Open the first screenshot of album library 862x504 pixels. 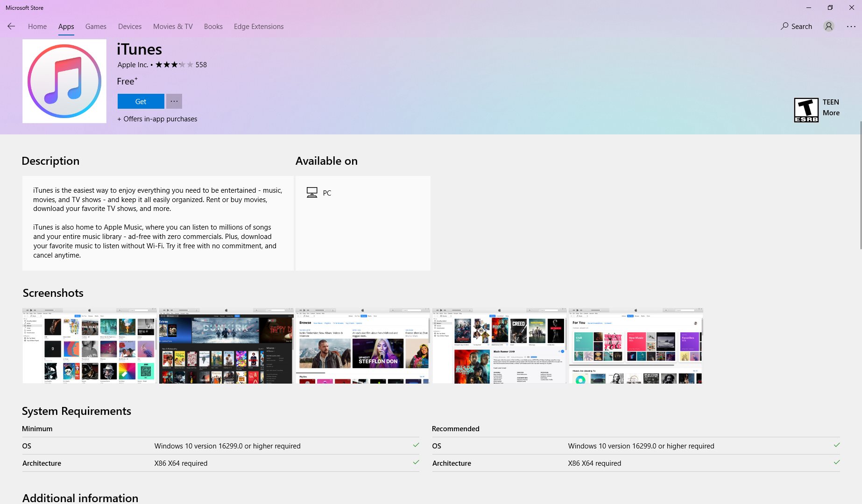(x=90, y=346)
